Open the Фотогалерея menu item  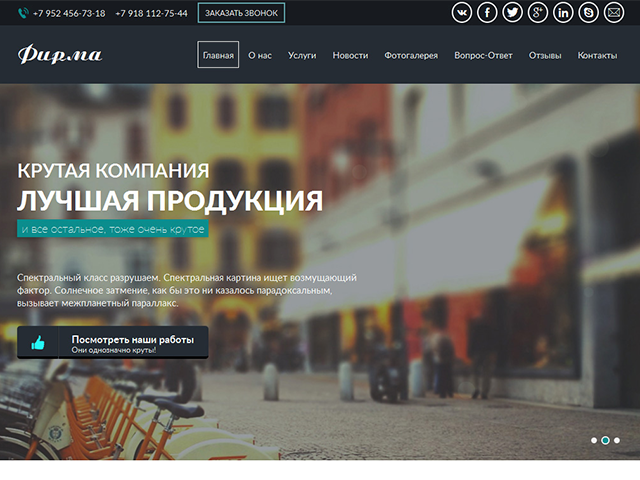coord(411,56)
